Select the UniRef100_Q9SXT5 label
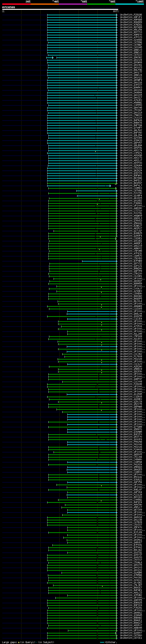This screenshot has height=644, width=146. coord(131,565)
